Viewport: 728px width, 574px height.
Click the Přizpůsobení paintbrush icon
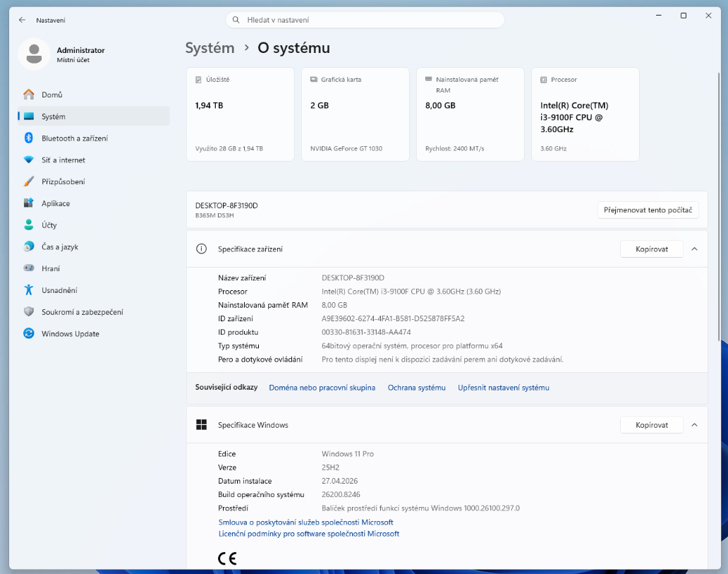[29, 181]
